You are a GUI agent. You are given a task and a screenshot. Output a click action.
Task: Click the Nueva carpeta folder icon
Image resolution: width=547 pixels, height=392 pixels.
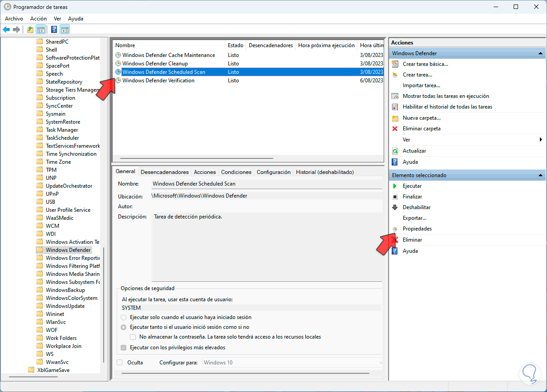(395, 118)
